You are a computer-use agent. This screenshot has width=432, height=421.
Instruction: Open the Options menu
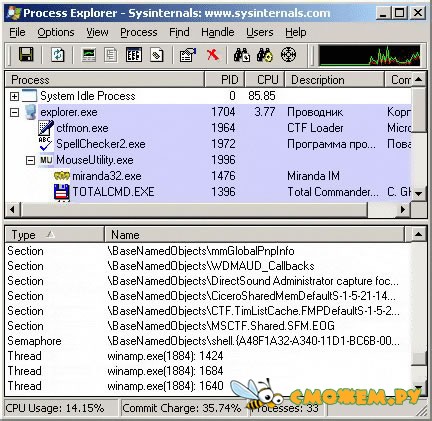[x=56, y=32]
